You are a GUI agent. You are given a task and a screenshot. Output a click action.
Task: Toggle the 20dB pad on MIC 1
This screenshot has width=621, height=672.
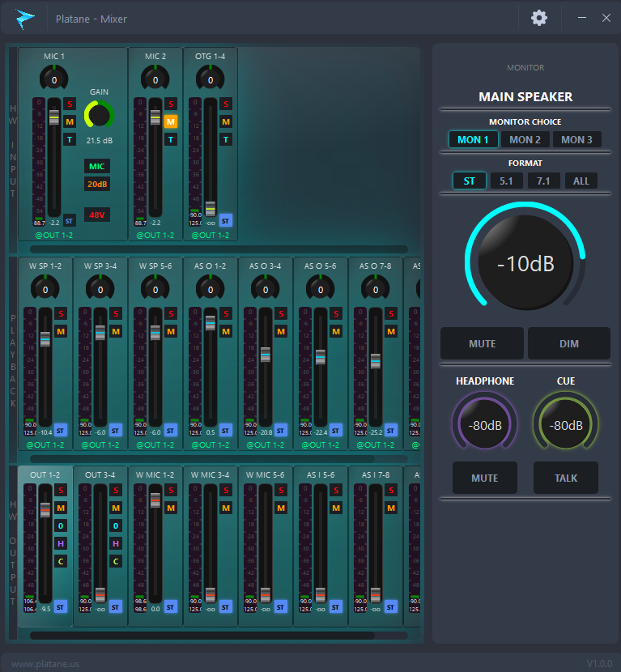tap(97, 185)
